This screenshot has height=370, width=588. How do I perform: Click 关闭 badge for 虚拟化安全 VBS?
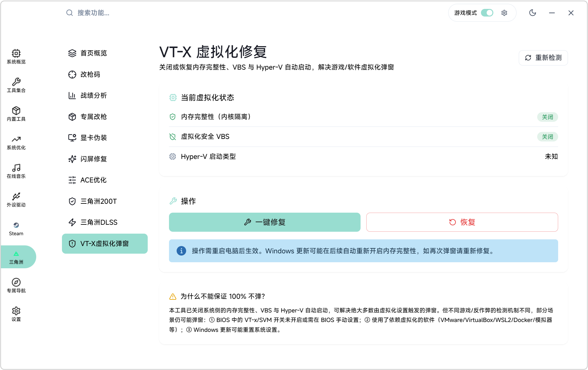tap(547, 137)
